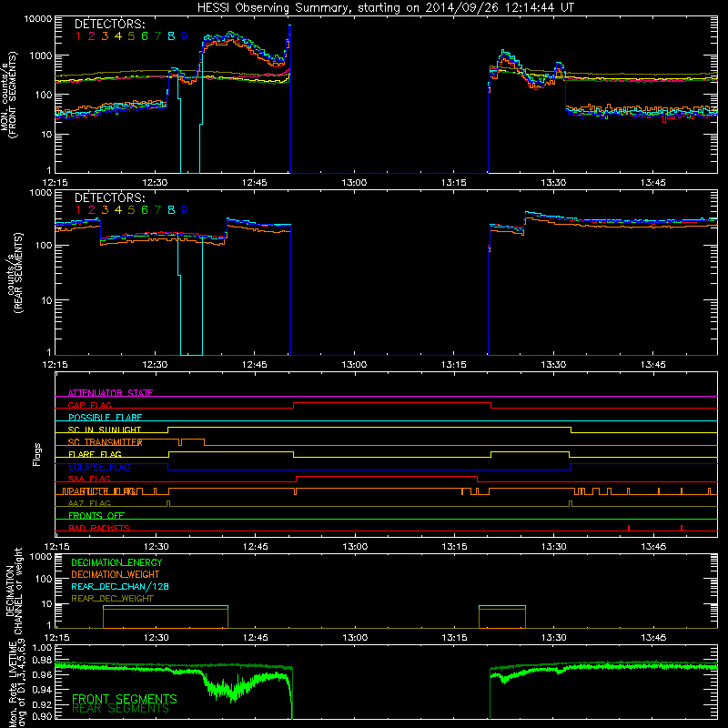This screenshot has height=728, width=728.
Task: Select cyan detector 8 in front segments legend
Action: pyautogui.click(x=171, y=36)
